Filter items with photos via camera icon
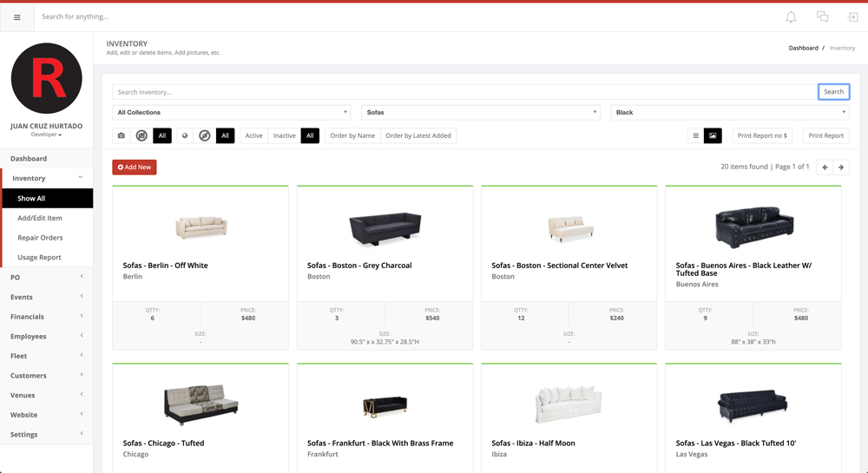The height and width of the screenshot is (473, 868). coord(122,135)
